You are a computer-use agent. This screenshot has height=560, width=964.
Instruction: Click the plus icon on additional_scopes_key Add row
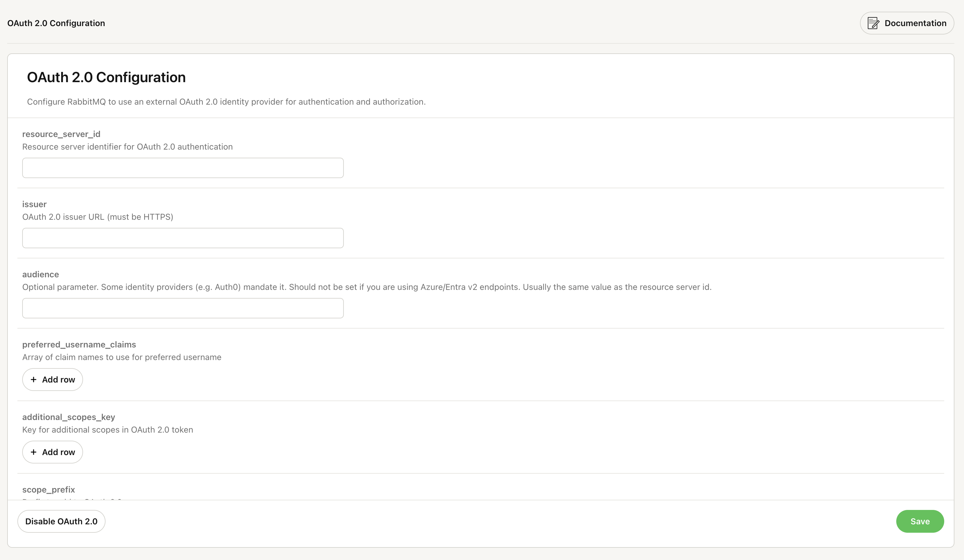[x=34, y=452]
